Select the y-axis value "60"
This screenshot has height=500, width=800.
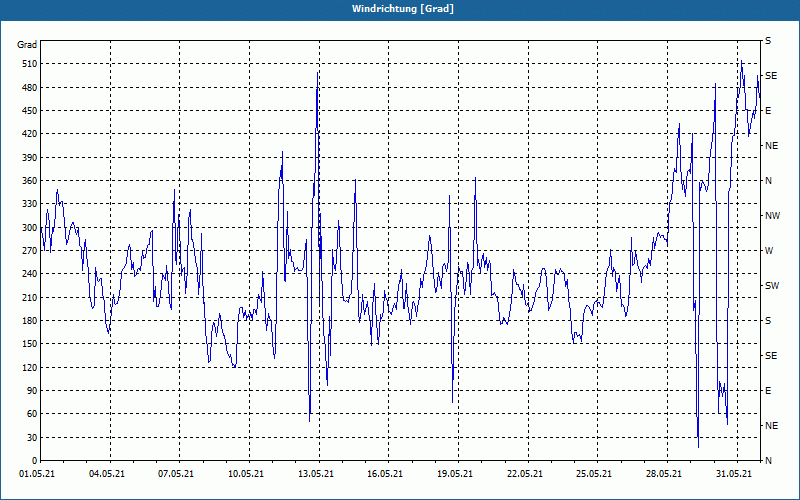31,414
